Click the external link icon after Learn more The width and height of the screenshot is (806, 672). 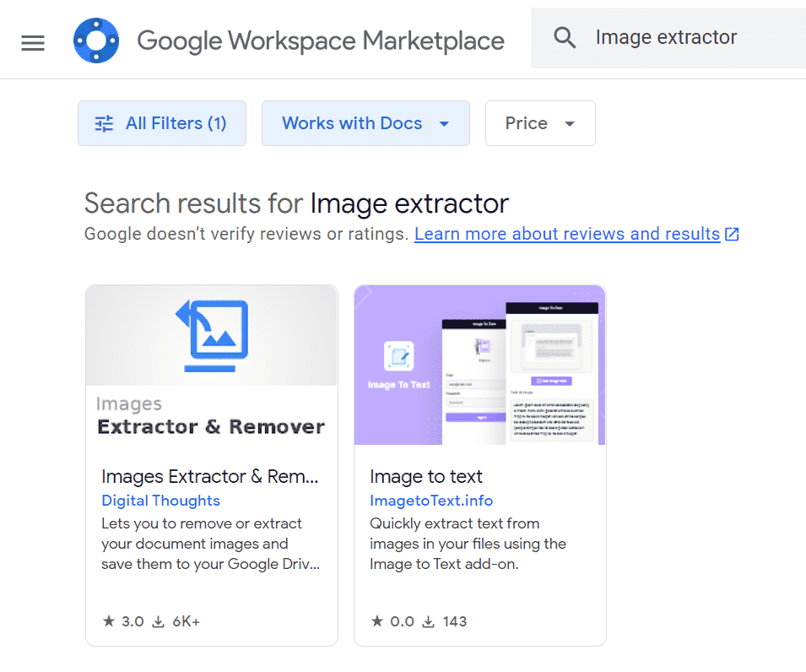click(732, 234)
